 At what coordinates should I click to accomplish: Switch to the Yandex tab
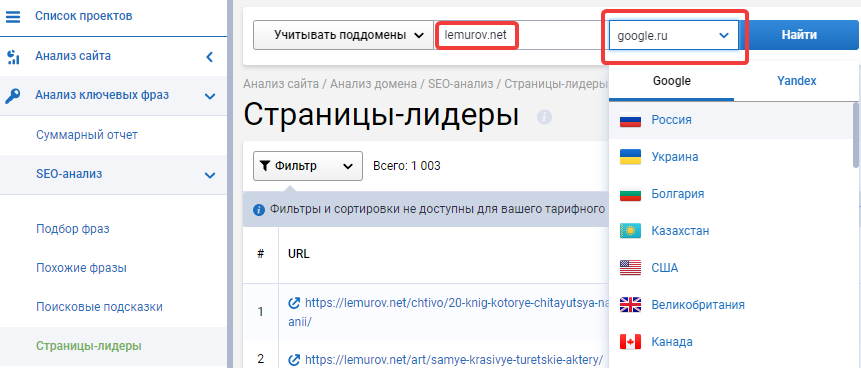pos(796,81)
